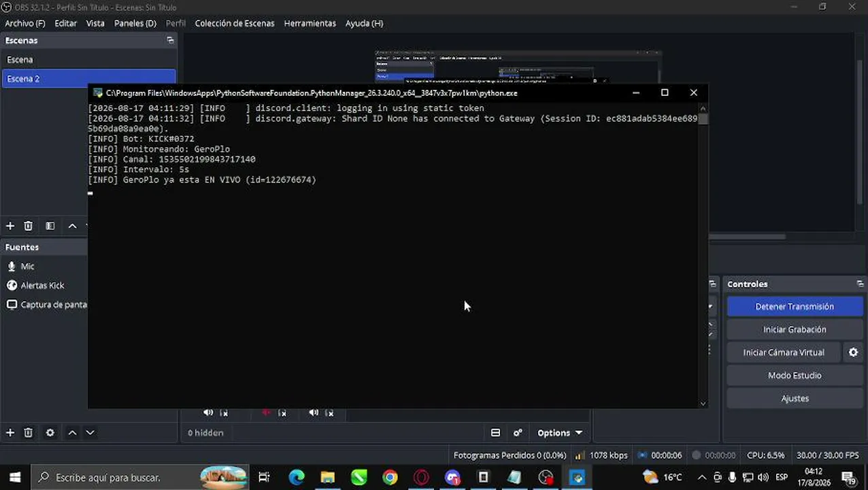Click the Mic source microphone icon
This screenshot has width=868, height=490.
tap(12, 267)
